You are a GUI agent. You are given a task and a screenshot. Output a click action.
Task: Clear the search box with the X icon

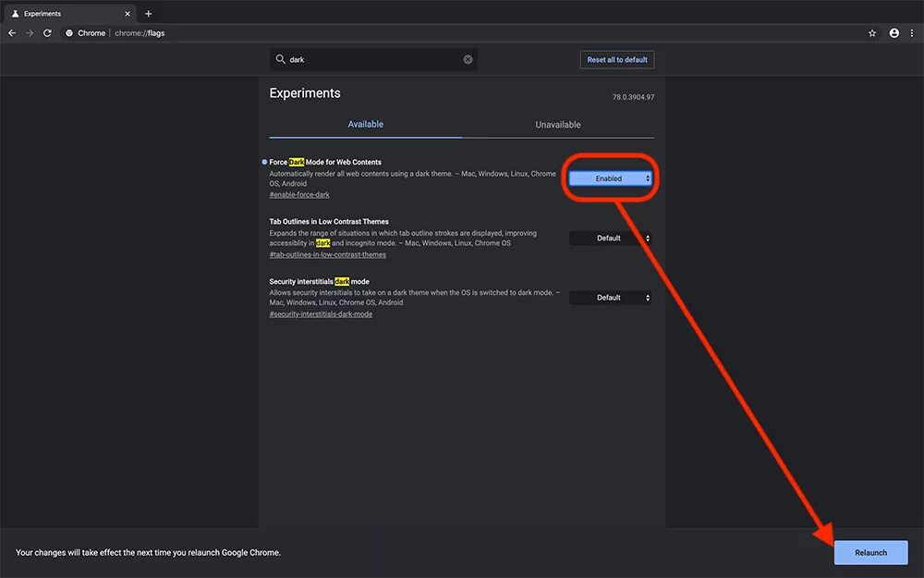468,59
